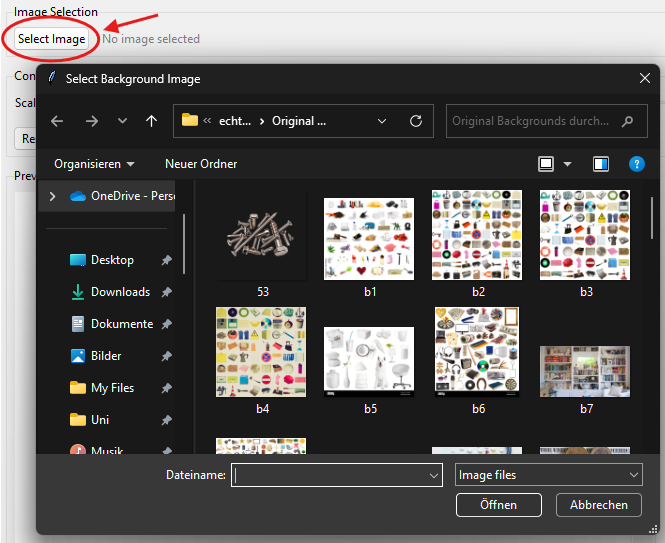Open the recent locations chevron
This screenshot has height=543, width=665.
click(x=122, y=121)
